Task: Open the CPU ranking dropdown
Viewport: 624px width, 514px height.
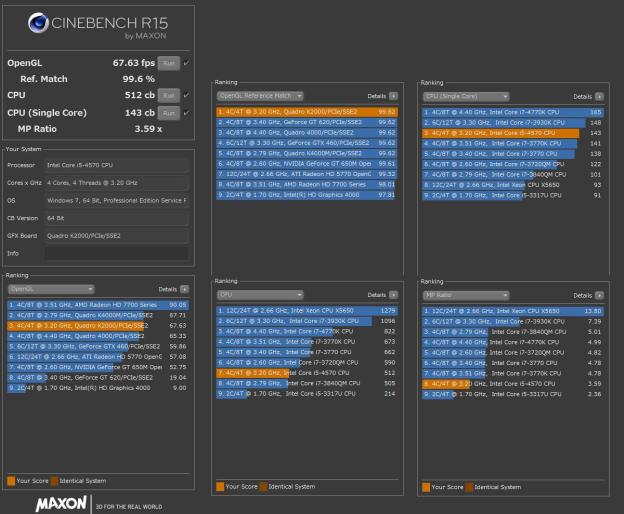Action: click(x=260, y=295)
